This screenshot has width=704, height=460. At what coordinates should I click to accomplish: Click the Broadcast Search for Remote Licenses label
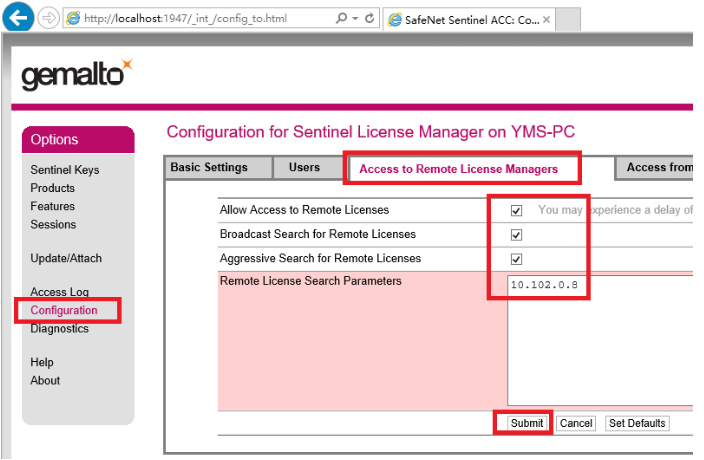318,234
